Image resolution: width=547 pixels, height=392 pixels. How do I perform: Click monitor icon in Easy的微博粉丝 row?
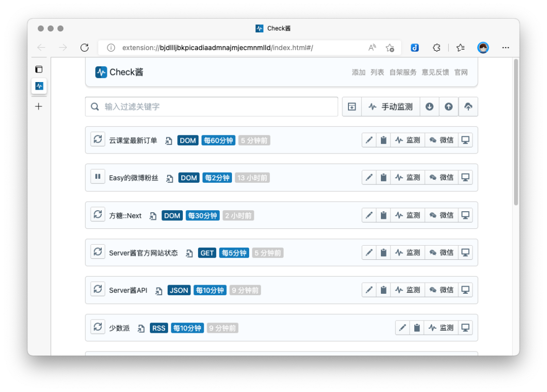[465, 178]
